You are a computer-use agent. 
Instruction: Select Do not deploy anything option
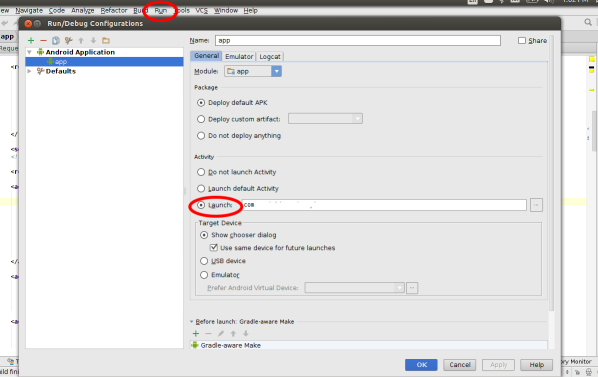[x=201, y=136]
